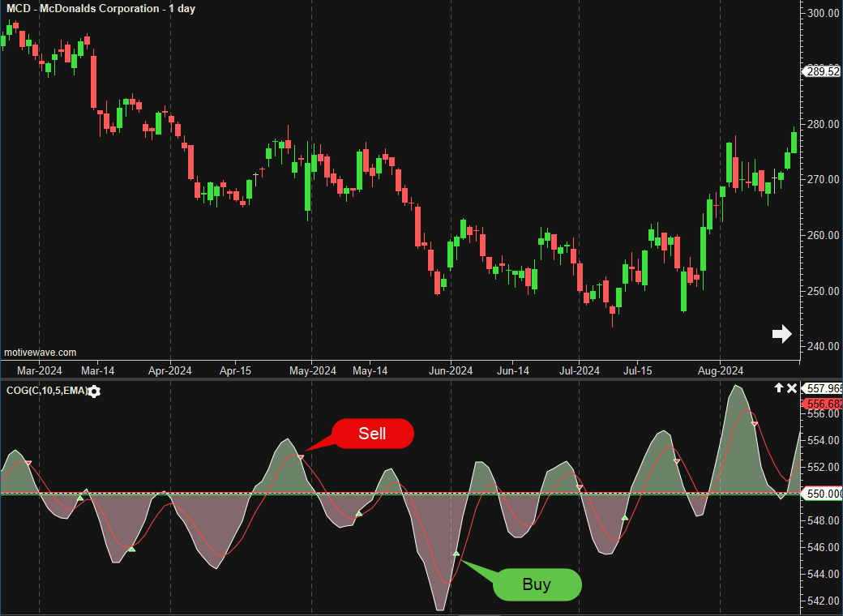The width and height of the screenshot is (843, 616).
Task: Click the red 556.68 signal value tag
Action: 822,403
